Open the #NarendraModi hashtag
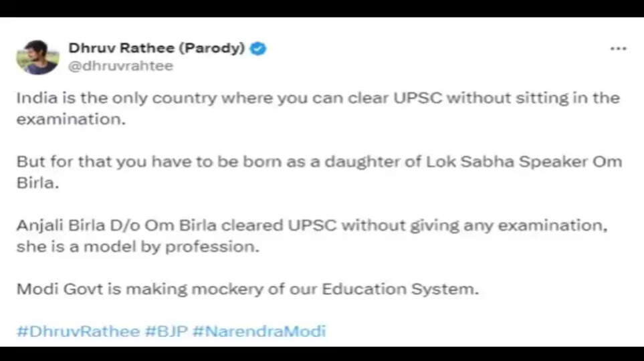This screenshot has height=361, width=644. pyautogui.click(x=259, y=331)
